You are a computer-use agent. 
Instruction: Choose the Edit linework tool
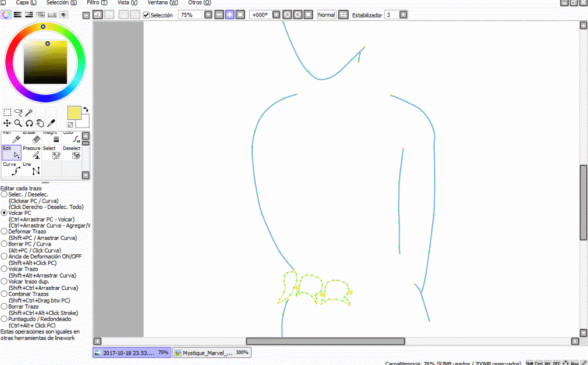click(11, 153)
